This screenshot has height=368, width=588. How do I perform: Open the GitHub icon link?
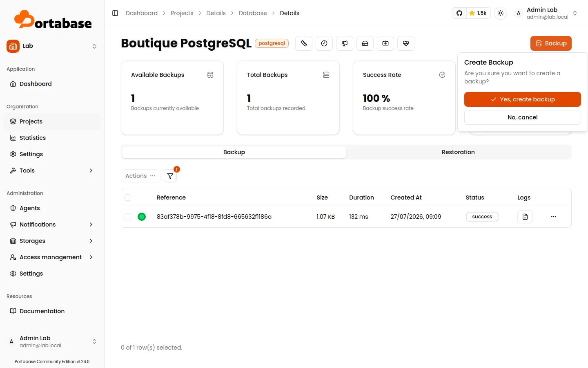459,13
